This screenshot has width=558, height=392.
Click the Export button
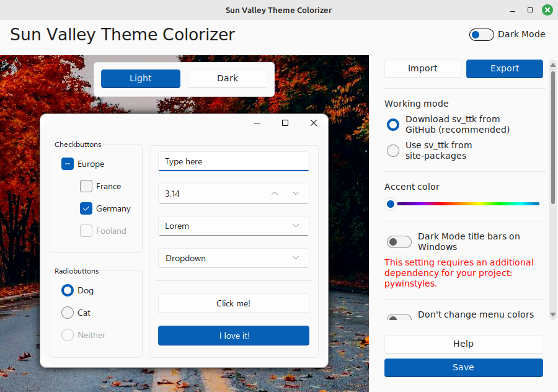(504, 68)
